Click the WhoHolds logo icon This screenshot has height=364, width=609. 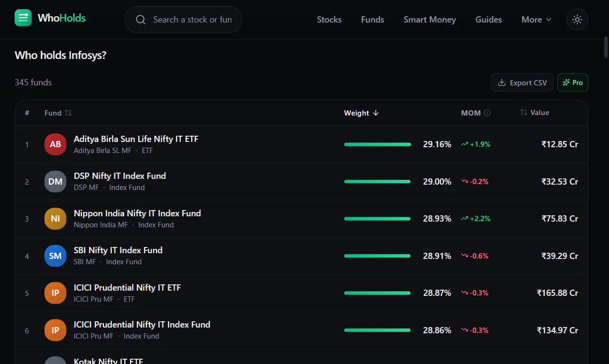point(23,18)
